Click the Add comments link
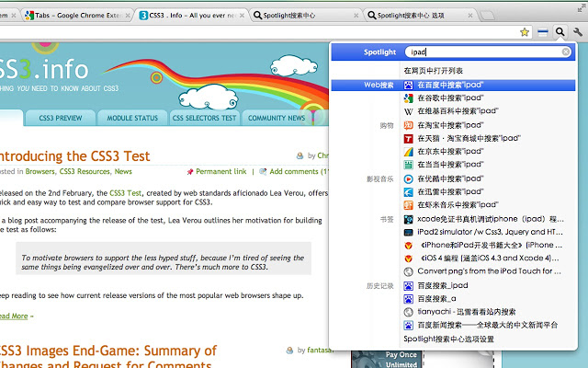Viewport: 588px width, 368px height. (299, 172)
